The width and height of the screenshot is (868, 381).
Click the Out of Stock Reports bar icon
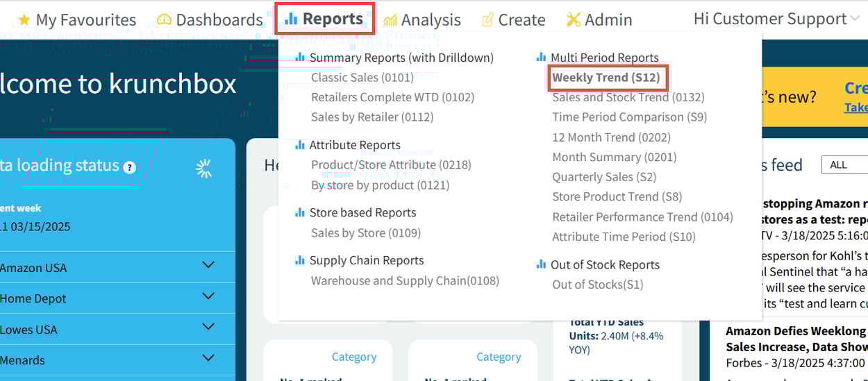pyautogui.click(x=541, y=264)
